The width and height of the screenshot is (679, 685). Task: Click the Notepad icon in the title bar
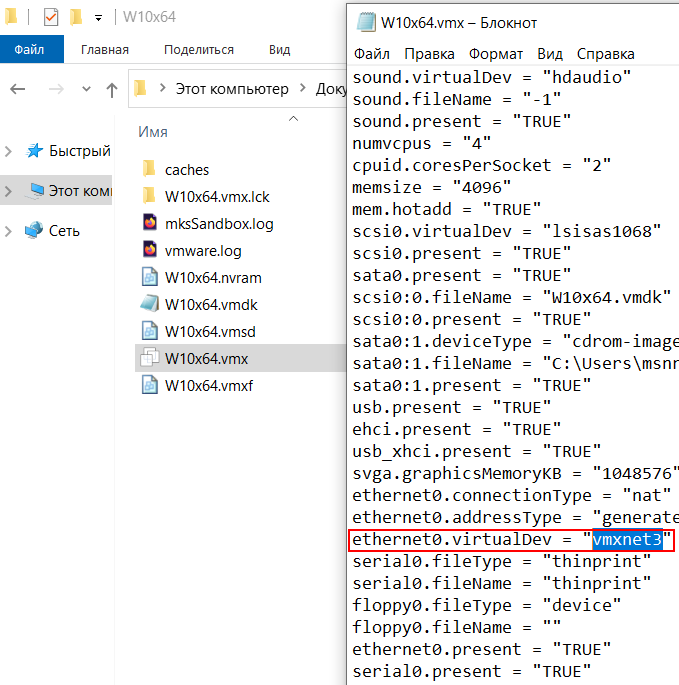[365, 22]
